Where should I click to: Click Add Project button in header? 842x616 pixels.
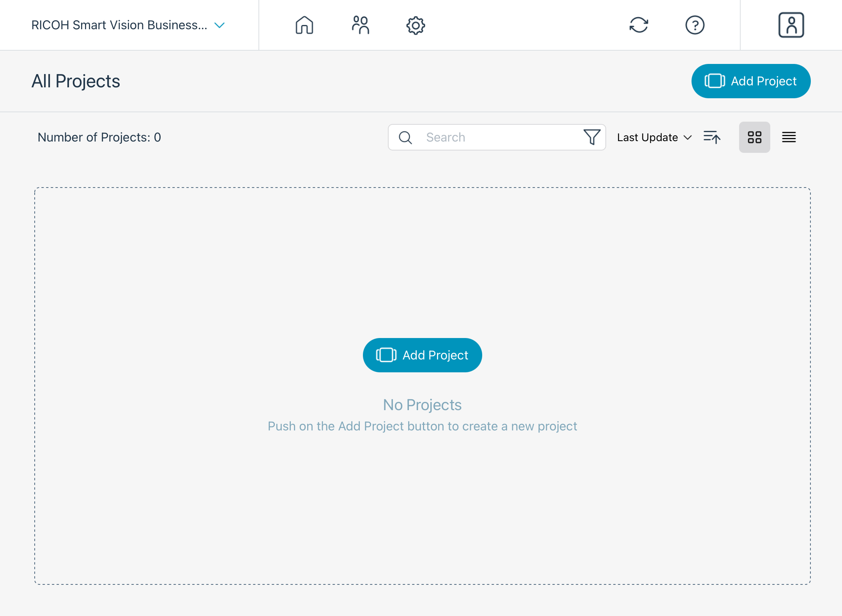[x=751, y=81]
